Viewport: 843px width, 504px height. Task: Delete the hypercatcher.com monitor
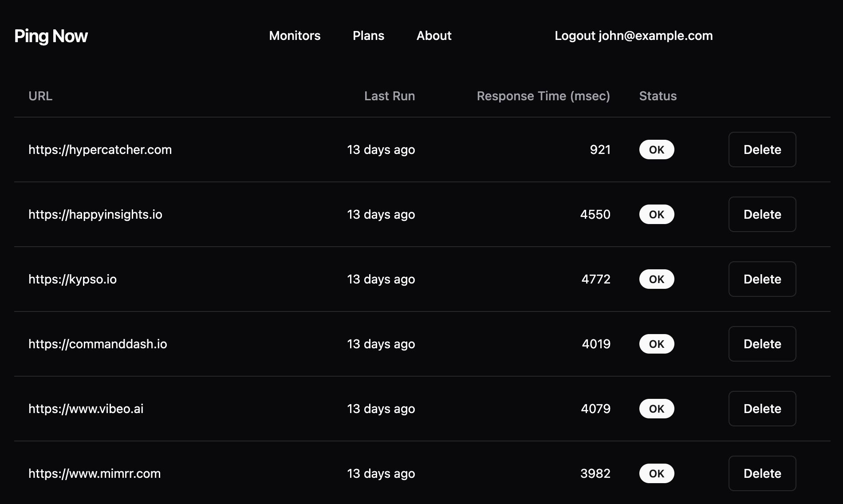[x=762, y=150]
